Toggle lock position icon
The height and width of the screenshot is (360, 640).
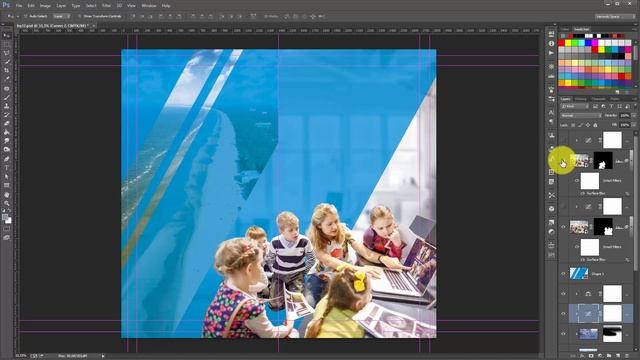click(588, 125)
